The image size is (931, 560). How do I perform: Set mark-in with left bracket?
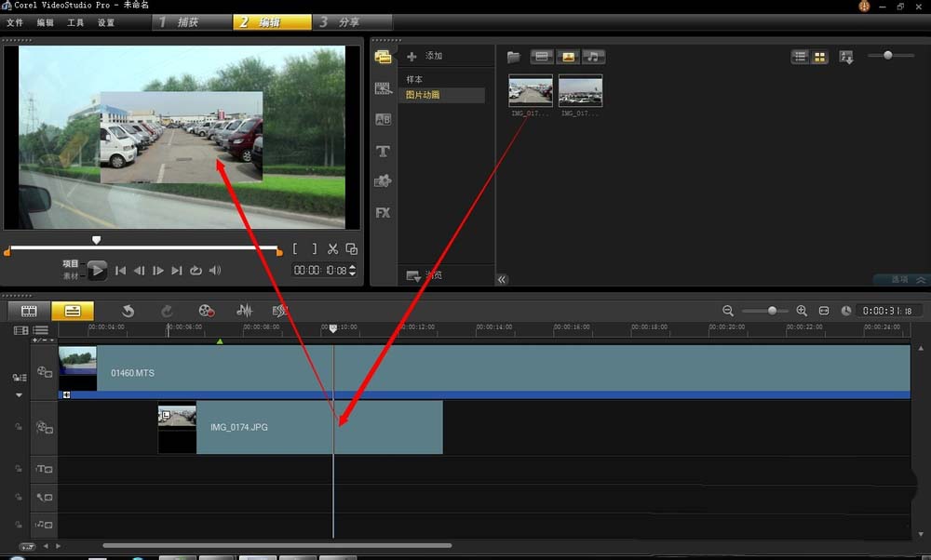[295, 249]
